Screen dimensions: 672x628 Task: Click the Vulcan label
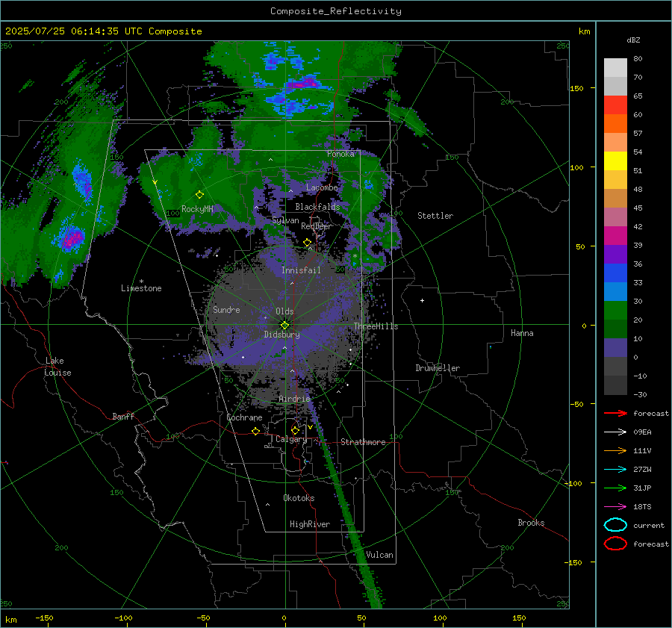[379, 555]
